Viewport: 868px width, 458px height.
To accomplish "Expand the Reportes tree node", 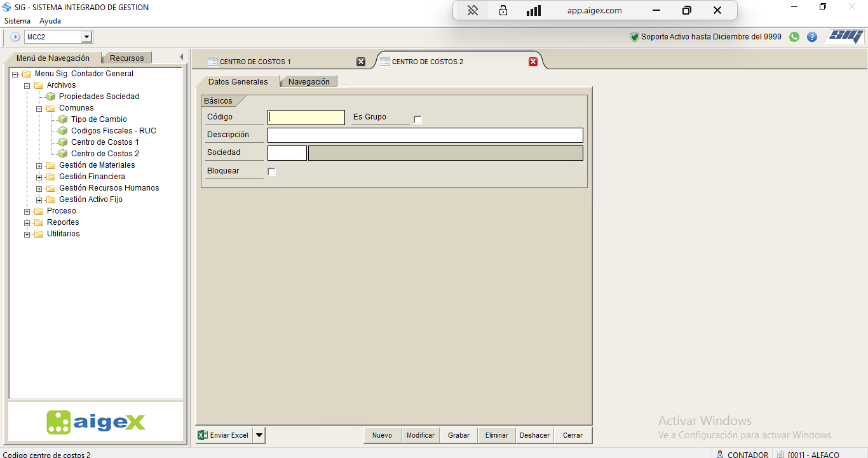I will tap(27, 223).
